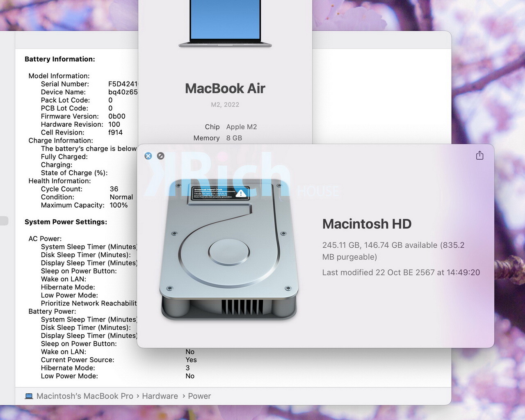Click the Prioritize Network Reachability label
Viewport: 525px width, 420px height.
pyautogui.click(x=89, y=304)
